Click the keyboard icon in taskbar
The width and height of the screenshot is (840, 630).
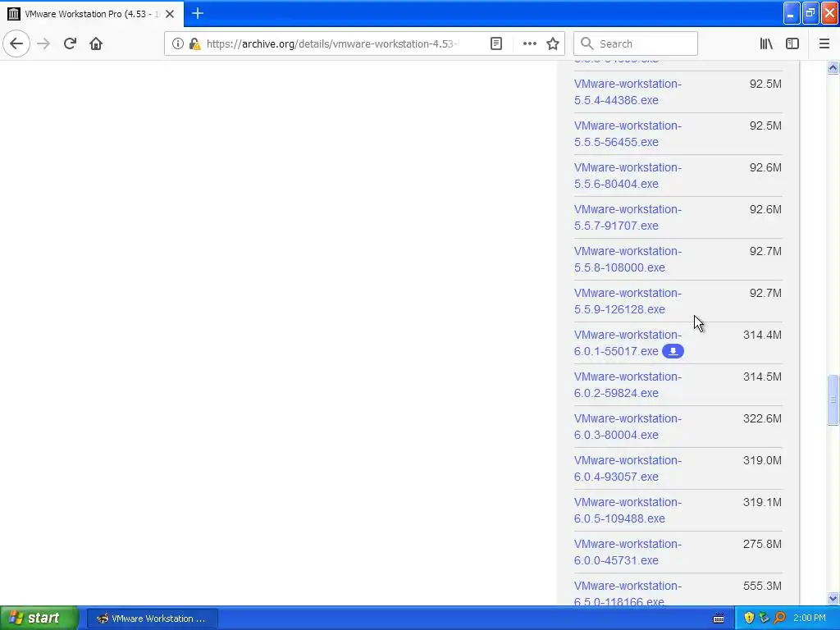[719, 619]
